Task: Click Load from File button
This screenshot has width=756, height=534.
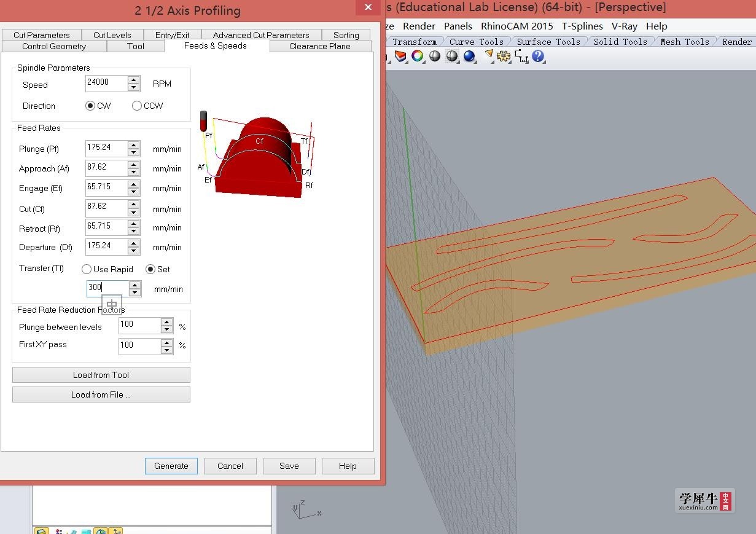Action: 101,395
